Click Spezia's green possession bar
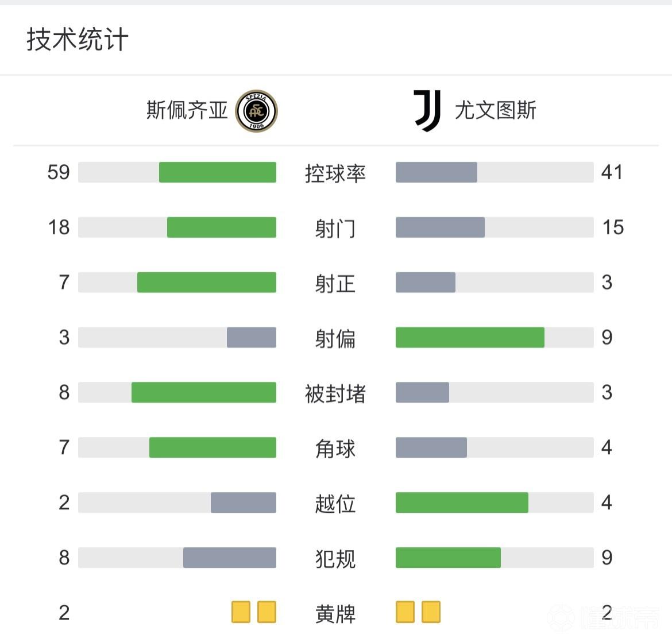The width and height of the screenshot is (672, 638). 217,172
